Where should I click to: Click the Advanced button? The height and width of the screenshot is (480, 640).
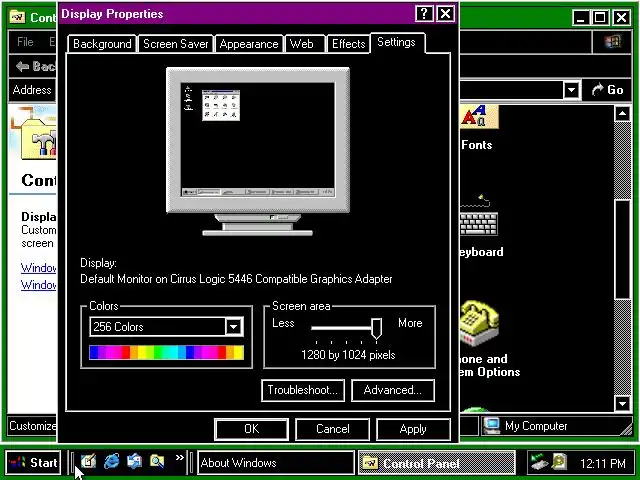tap(393, 390)
